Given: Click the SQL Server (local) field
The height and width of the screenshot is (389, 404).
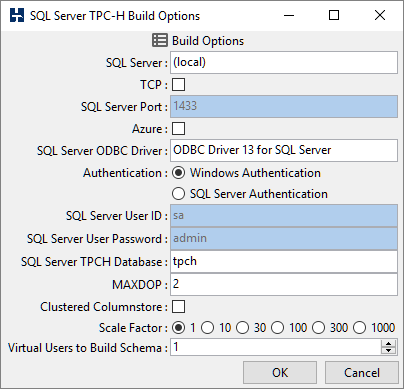Looking at the screenshot, I should click(284, 62).
